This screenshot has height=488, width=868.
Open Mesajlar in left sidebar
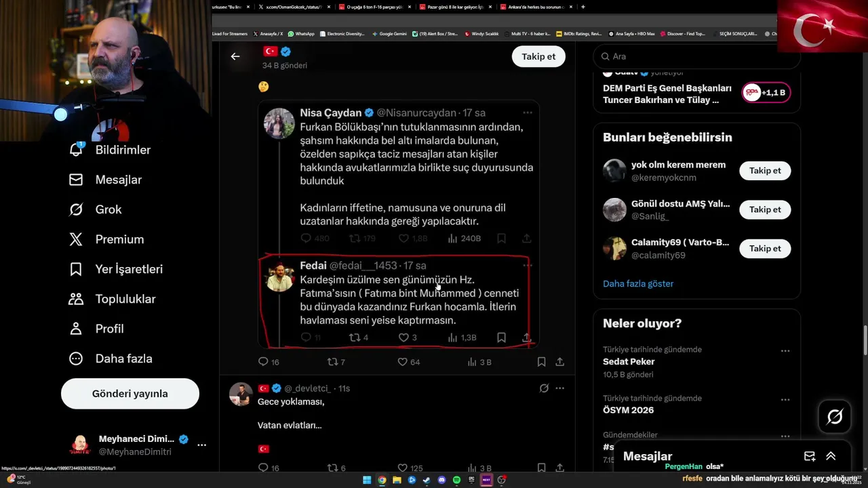click(x=105, y=180)
